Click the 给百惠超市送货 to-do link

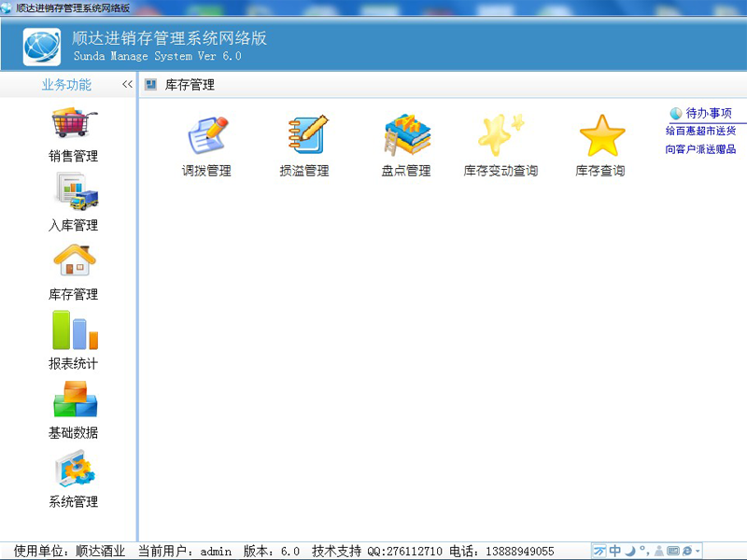(700, 132)
